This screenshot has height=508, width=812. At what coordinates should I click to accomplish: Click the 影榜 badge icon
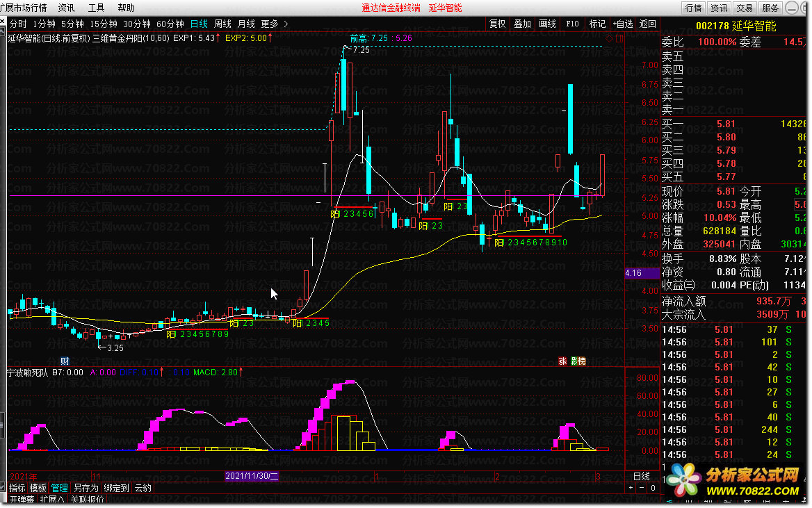point(578,361)
